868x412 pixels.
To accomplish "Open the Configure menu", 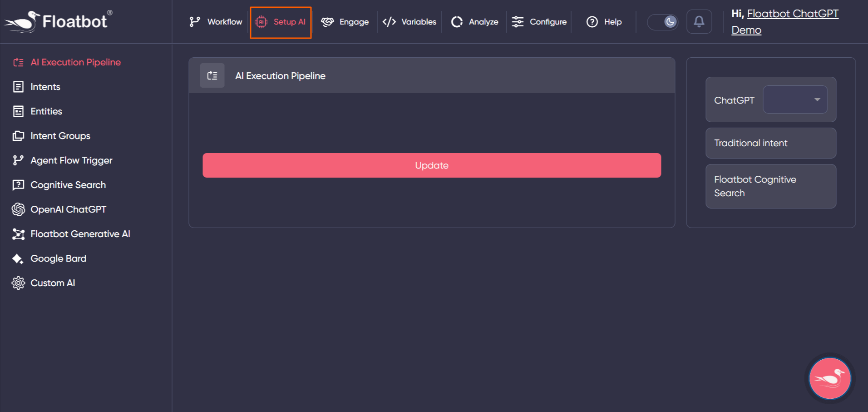I will pyautogui.click(x=539, y=22).
